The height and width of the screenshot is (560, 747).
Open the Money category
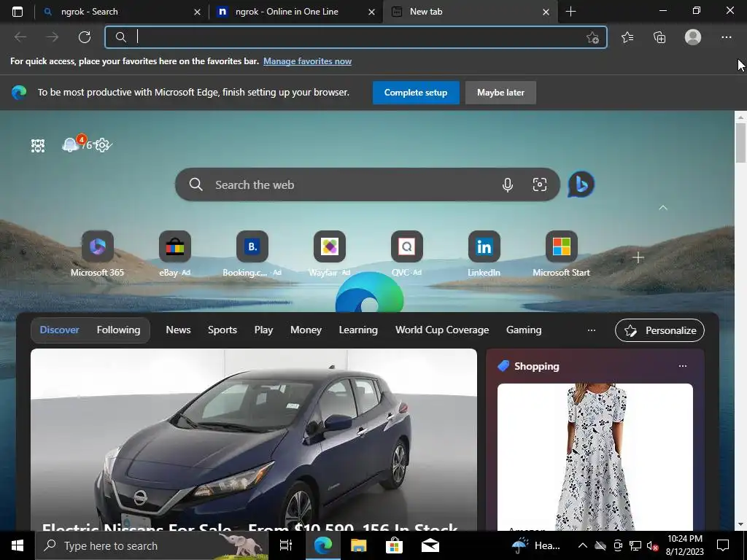306,330
